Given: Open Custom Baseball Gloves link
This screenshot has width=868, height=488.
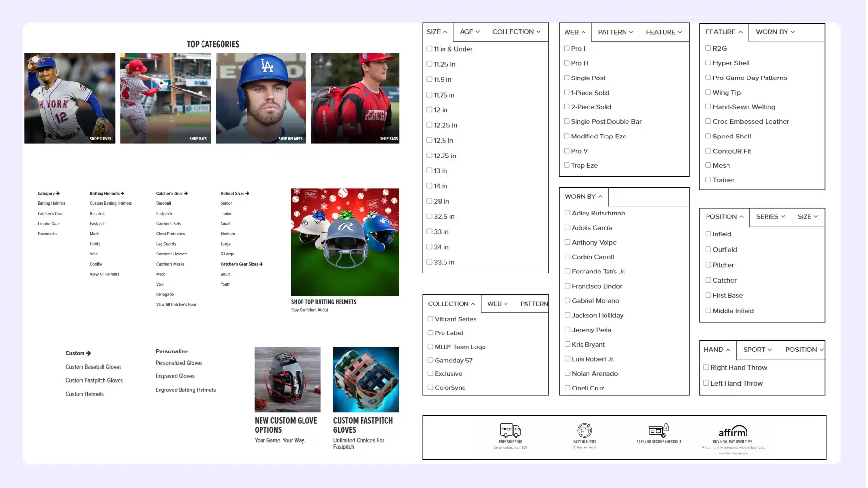Looking at the screenshot, I should pos(94,367).
